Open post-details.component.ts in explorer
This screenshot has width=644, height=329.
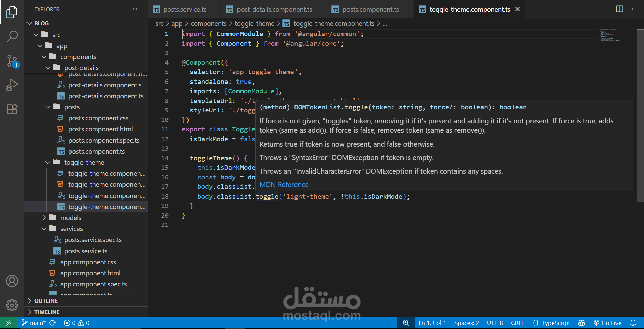click(86, 96)
